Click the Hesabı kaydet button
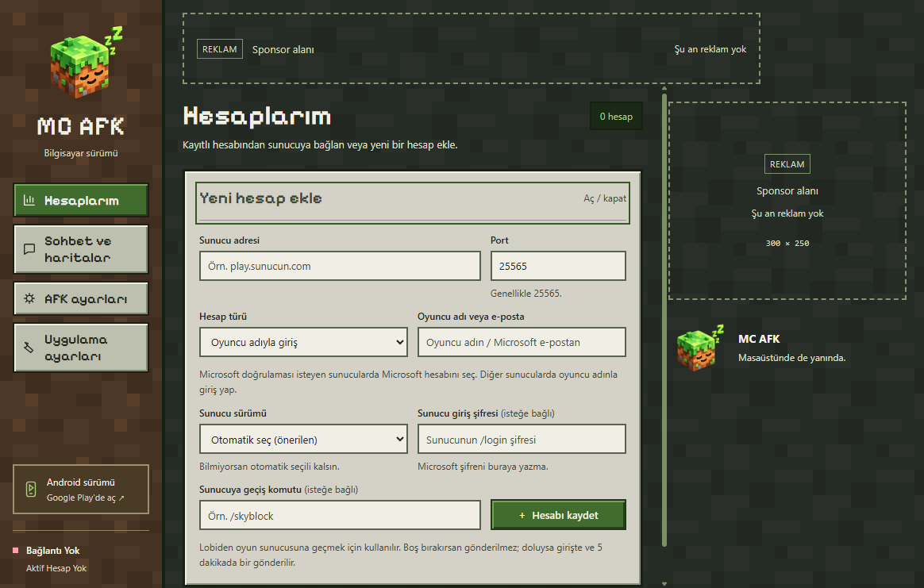The image size is (924, 588). click(x=558, y=516)
